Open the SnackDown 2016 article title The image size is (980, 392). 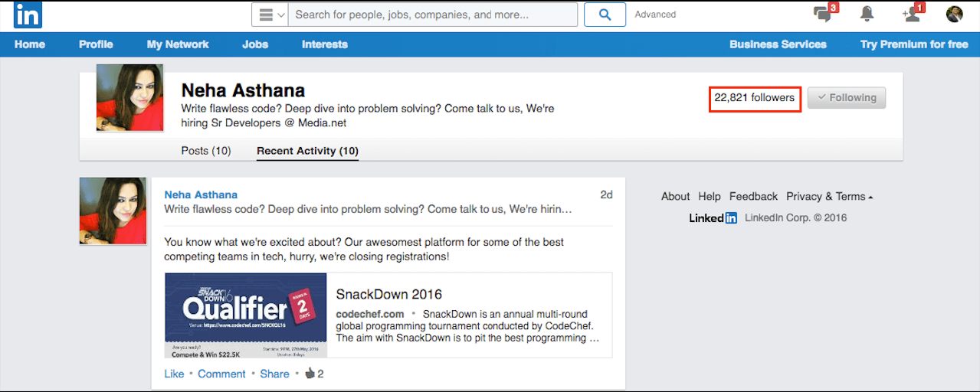click(x=389, y=294)
